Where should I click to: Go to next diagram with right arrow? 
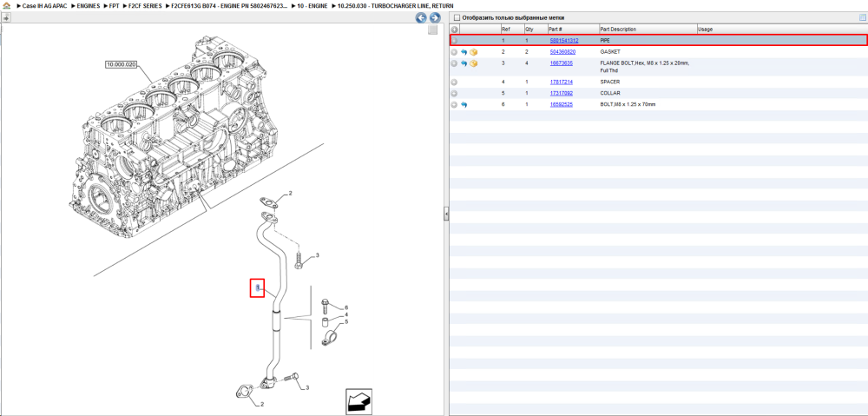point(435,17)
